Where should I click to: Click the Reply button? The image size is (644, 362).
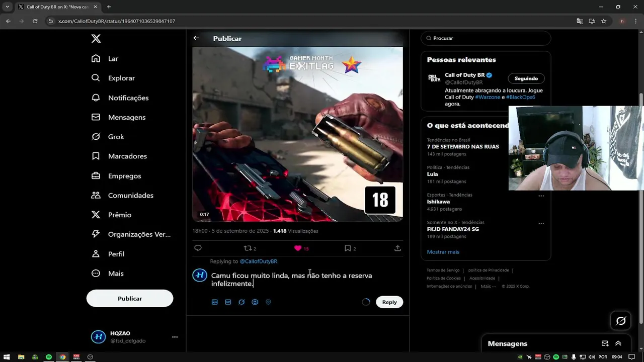(x=389, y=302)
